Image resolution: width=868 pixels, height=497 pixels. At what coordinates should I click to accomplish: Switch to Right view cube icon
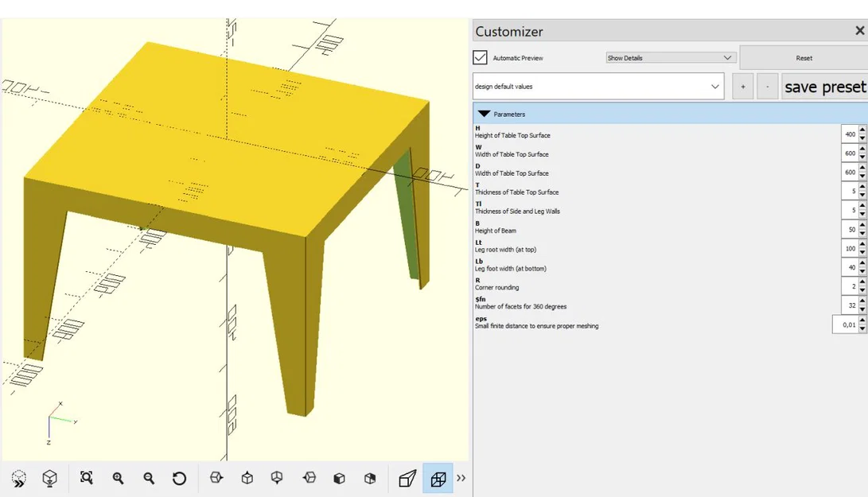coord(216,478)
